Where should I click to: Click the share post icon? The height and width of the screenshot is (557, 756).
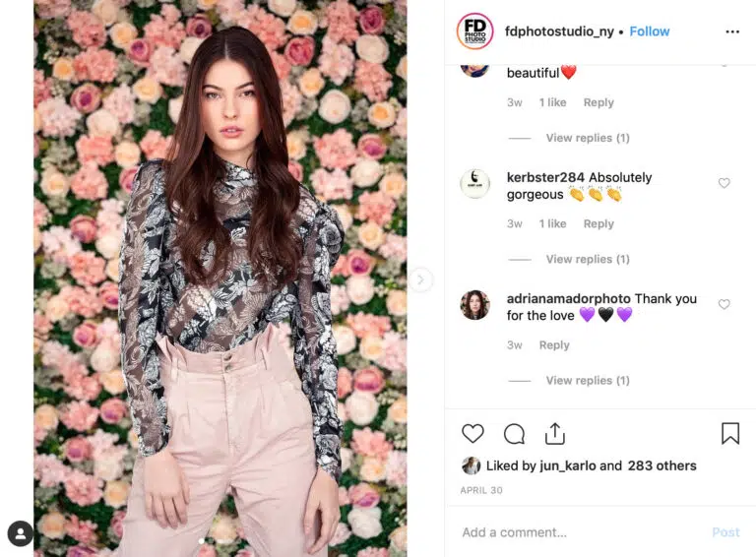(555, 434)
